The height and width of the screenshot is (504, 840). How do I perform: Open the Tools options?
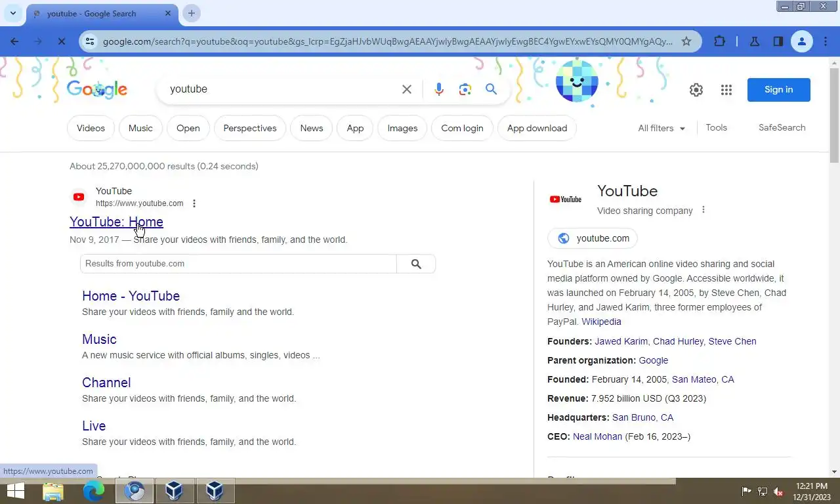[x=716, y=127]
